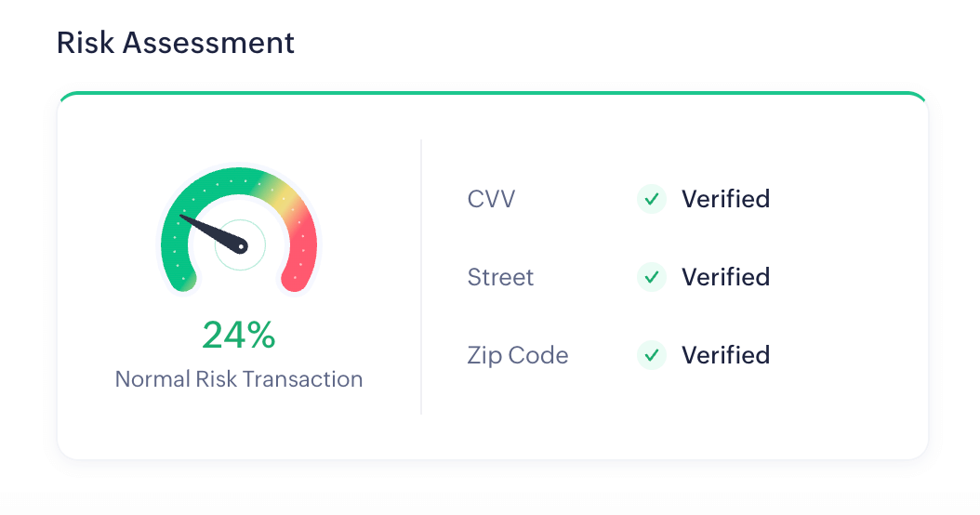Click the 24% risk score value
The image size is (980, 515).
click(239, 336)
